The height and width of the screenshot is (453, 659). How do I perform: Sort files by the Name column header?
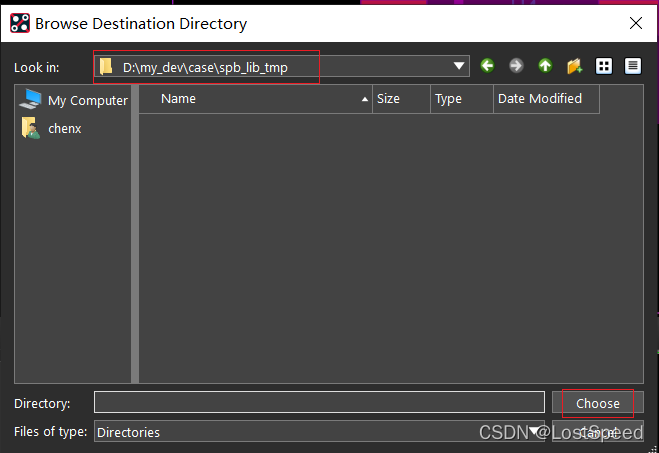pyautogui.click(x=255, y=99)
